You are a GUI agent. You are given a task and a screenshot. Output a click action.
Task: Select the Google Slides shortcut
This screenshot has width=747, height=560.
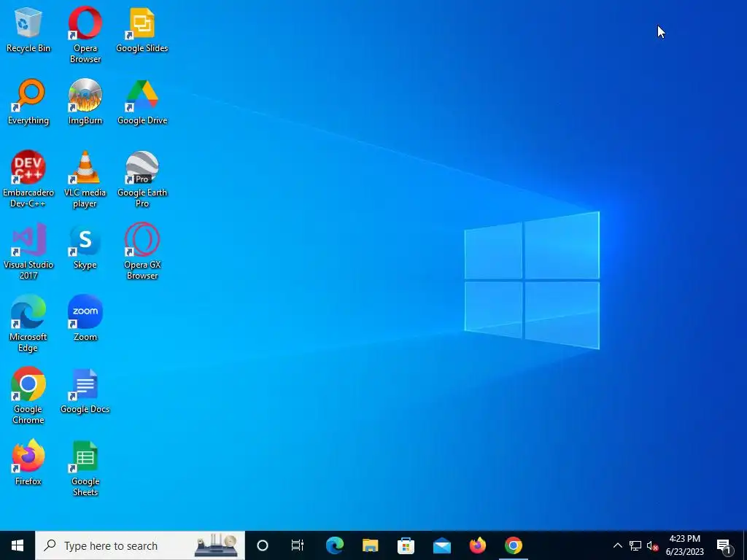(142, 30)
